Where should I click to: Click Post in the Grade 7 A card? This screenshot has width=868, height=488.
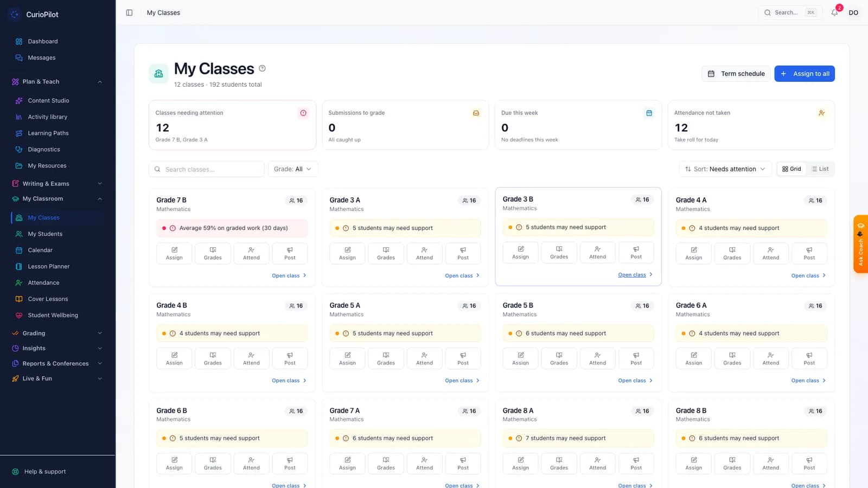[x=463, y=463]
